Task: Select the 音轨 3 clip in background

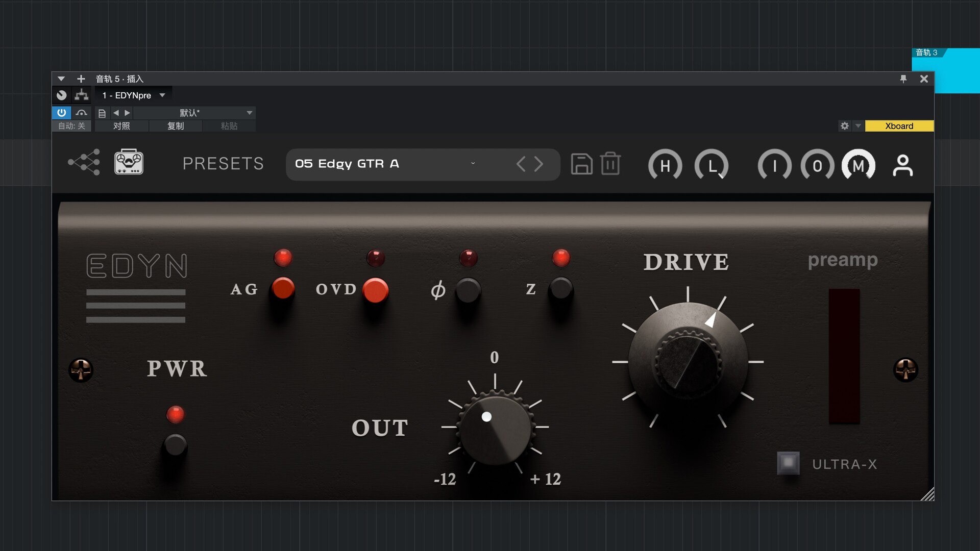Action: coord(946,70)
